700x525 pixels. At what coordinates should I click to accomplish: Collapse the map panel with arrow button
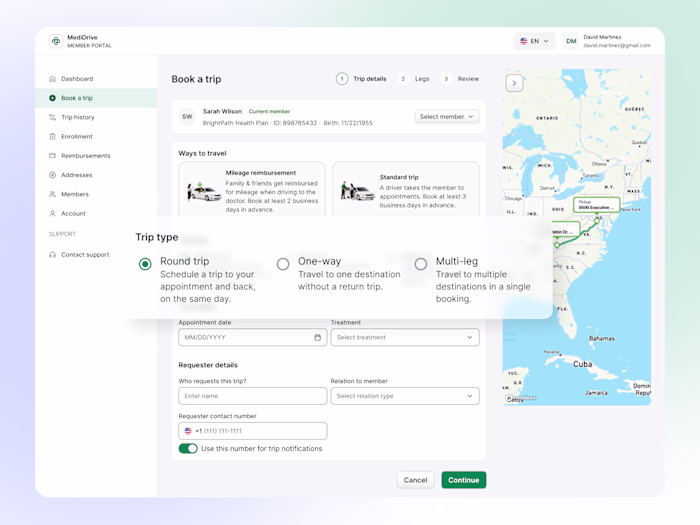(514, 83)
